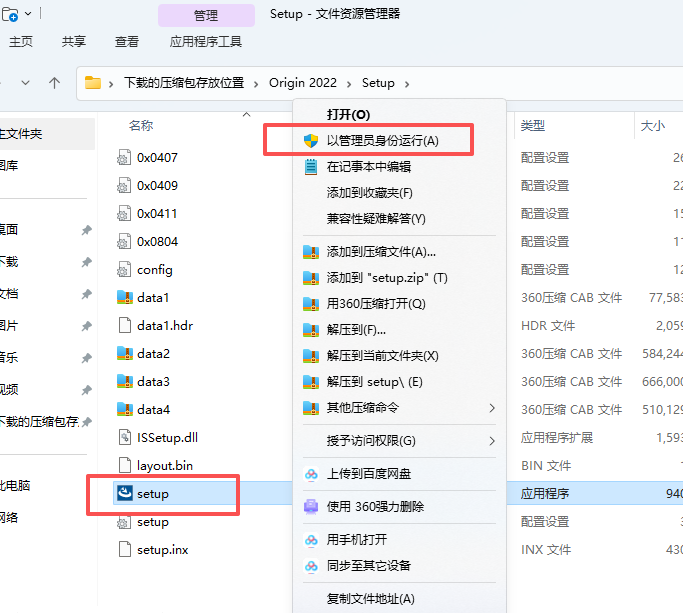Open the 主页 ribbon tab

tap(20, 41)
